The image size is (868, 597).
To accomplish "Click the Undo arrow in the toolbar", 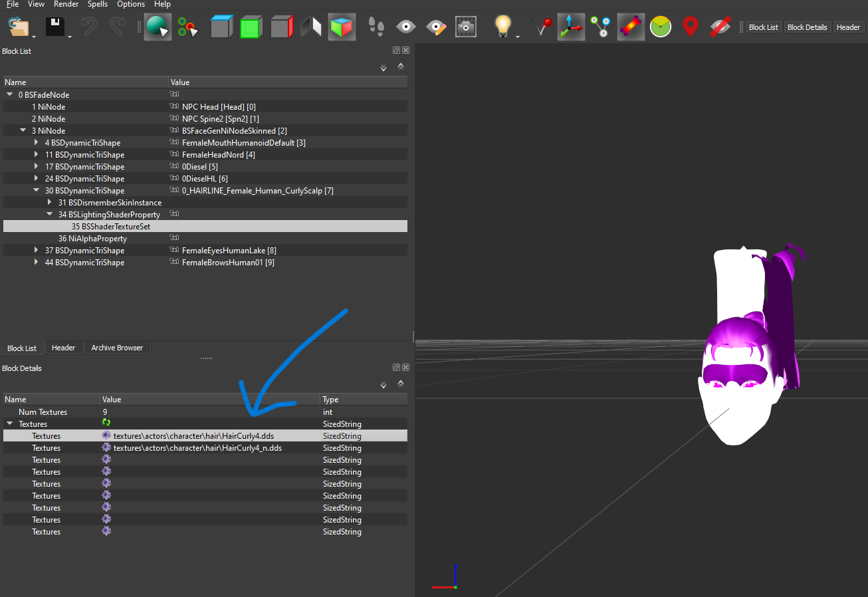I will click(x=88, y=27).
